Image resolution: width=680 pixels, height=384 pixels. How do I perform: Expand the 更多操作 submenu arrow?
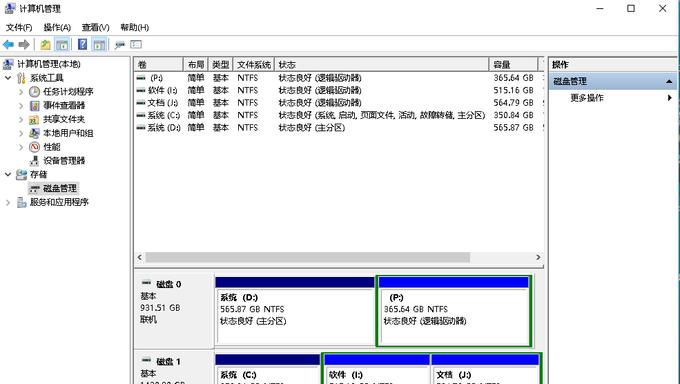(x=670, y=98)
